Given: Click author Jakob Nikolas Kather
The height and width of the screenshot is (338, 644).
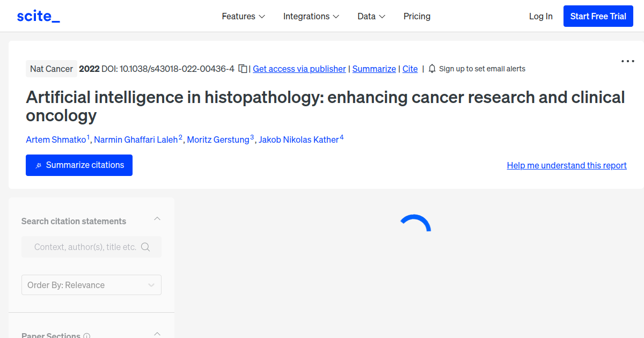Looking at the screenshot, I should 299,139.
